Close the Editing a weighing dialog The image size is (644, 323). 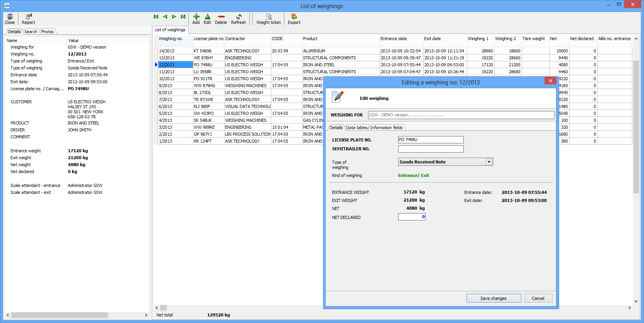[x=550, y=81]
